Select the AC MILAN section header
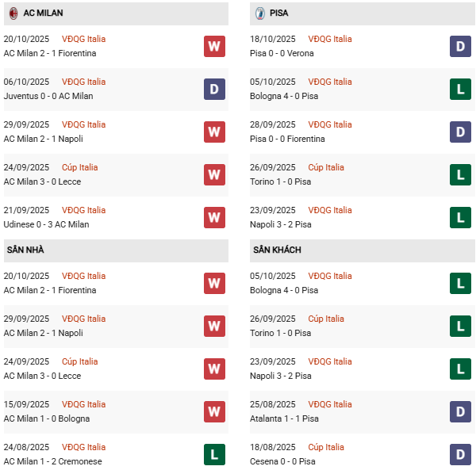This screenshot has height=470, width=476. pos(44,13)
